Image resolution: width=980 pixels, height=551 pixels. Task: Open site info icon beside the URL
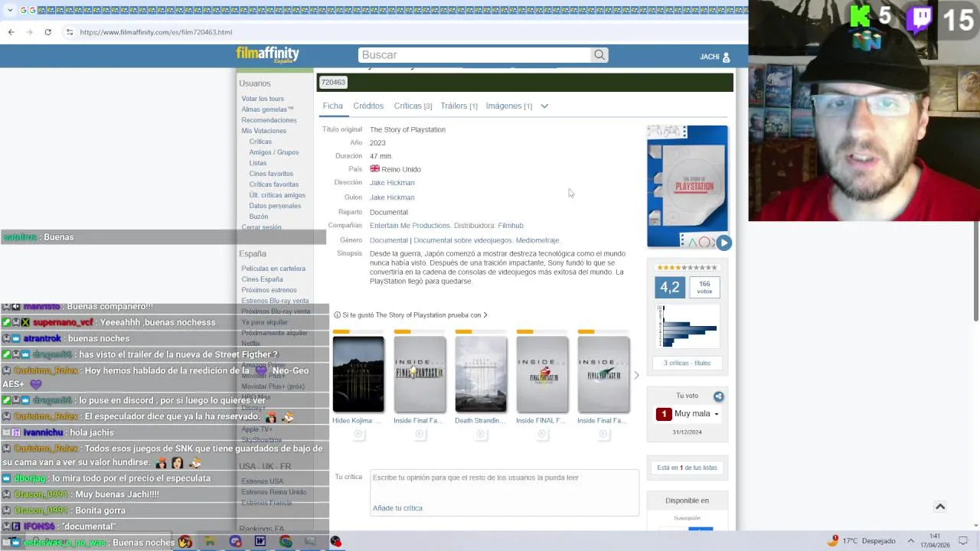(x=69, y=32)
